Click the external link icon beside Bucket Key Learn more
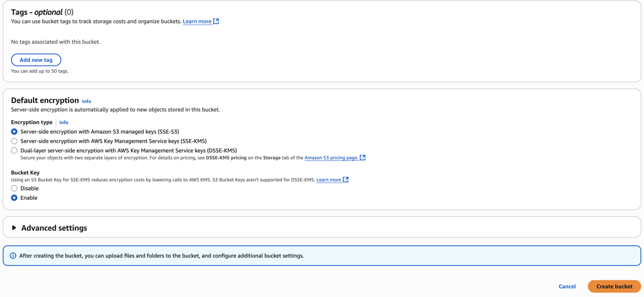 tap(346, 180)
